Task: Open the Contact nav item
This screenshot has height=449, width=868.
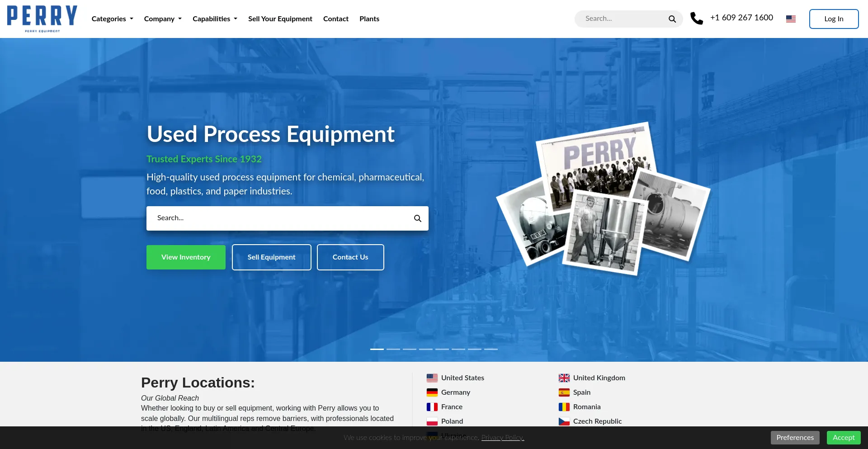Action: (336, 19)
